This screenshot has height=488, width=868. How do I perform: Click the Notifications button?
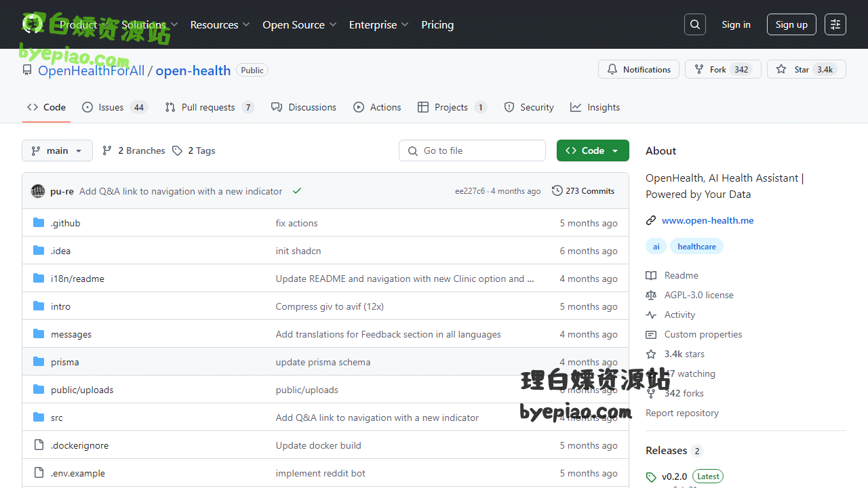639,69
